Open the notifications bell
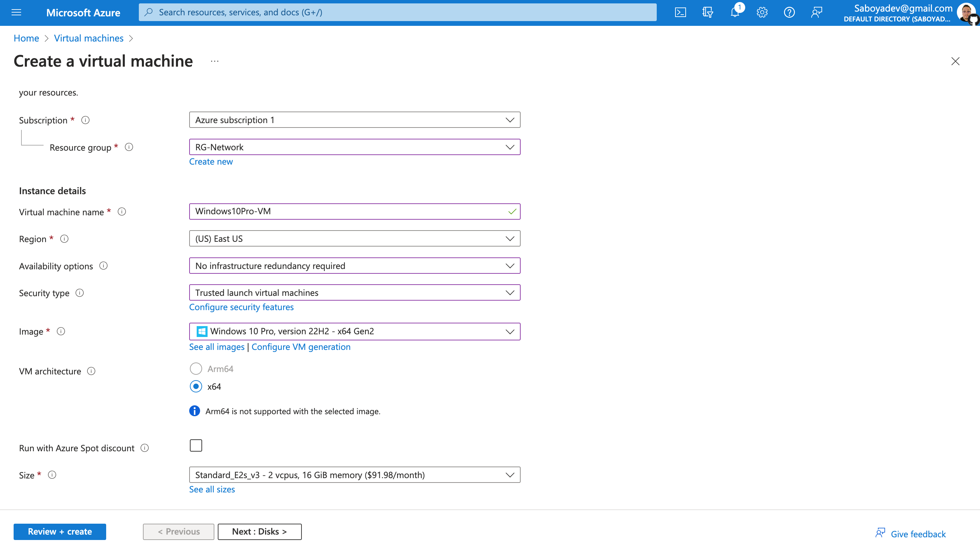 [735, 13]
